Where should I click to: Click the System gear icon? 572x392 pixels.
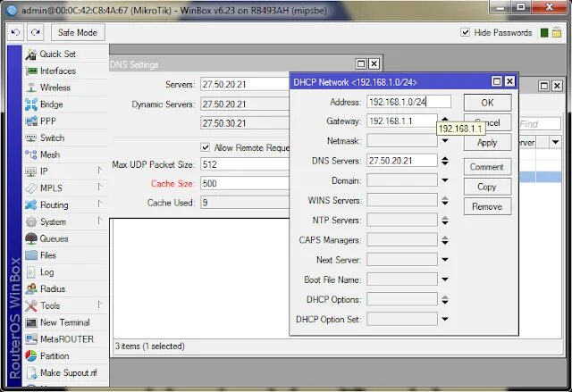coord(31,221)
